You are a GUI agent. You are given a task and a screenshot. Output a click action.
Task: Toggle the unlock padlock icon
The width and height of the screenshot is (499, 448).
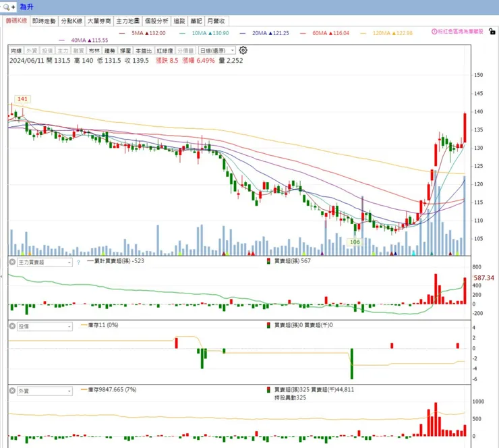point(492,32)
